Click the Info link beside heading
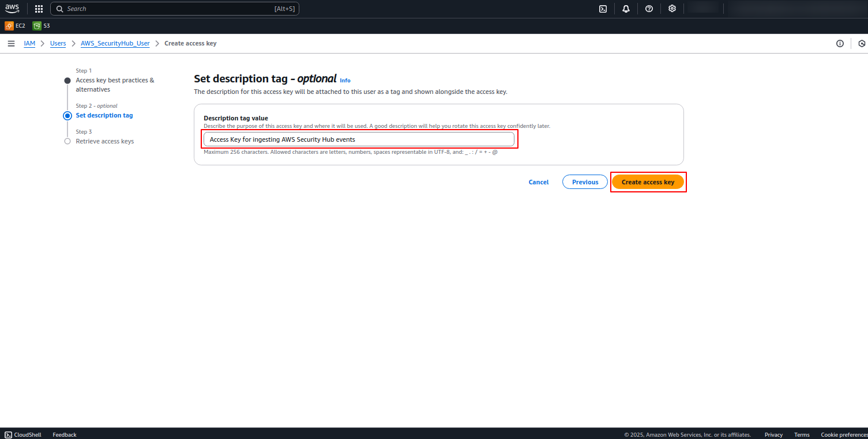The image size is (868, 439). tap(345, 81)
